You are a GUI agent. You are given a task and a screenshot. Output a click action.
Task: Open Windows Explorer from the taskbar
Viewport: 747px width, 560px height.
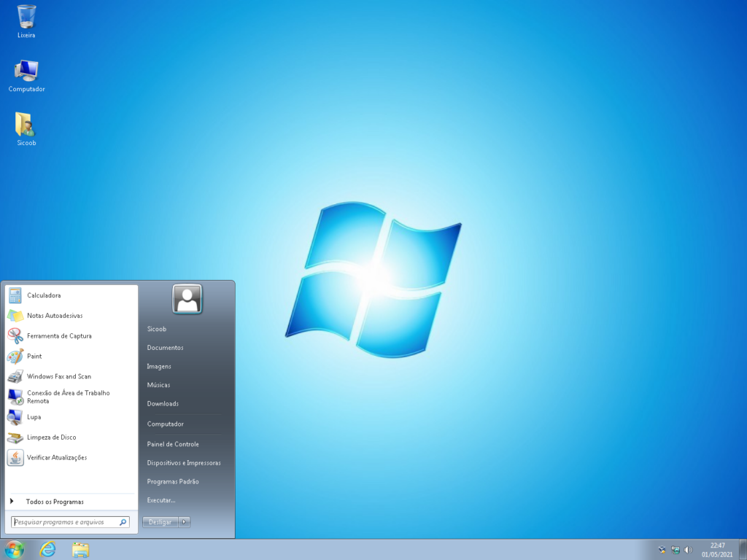pyautogui.click(x=80, y=550)
